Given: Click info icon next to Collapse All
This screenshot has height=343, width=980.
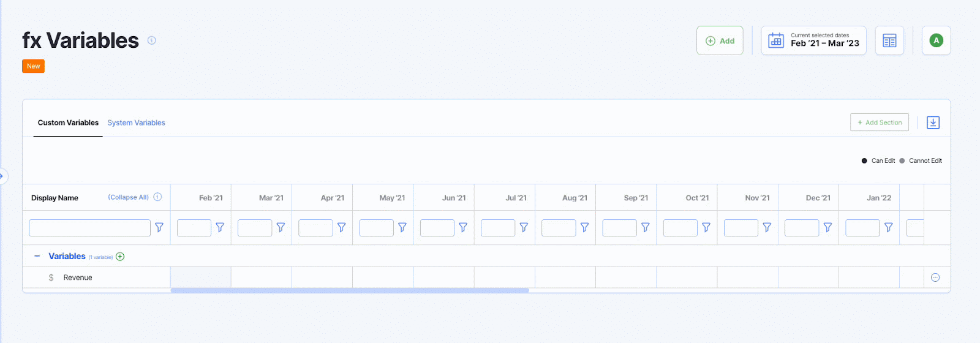Looking at the screenshot, I should (157, 197).
